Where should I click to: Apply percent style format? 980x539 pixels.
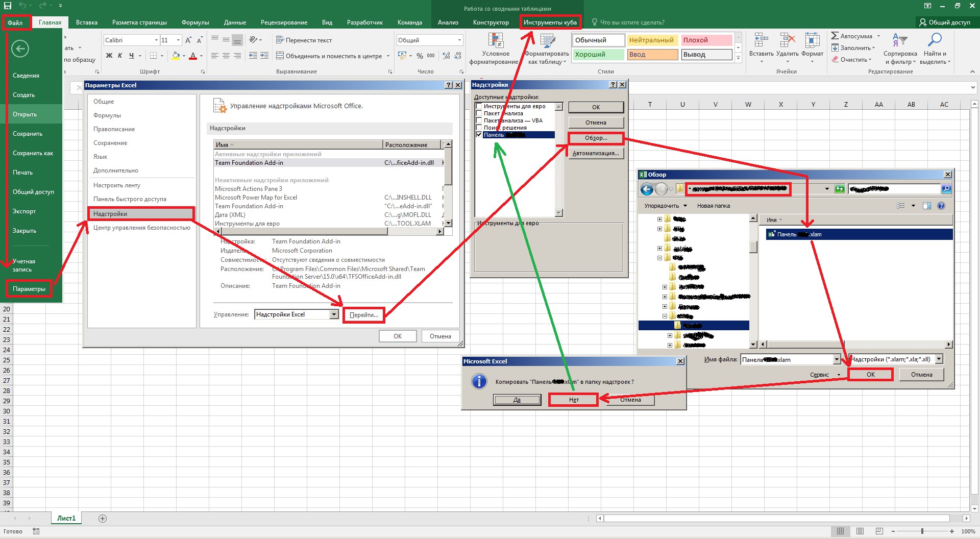420,56
